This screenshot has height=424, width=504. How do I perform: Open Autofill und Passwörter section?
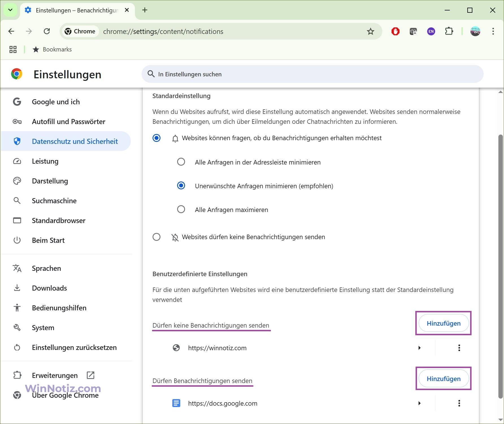(66, 122)
